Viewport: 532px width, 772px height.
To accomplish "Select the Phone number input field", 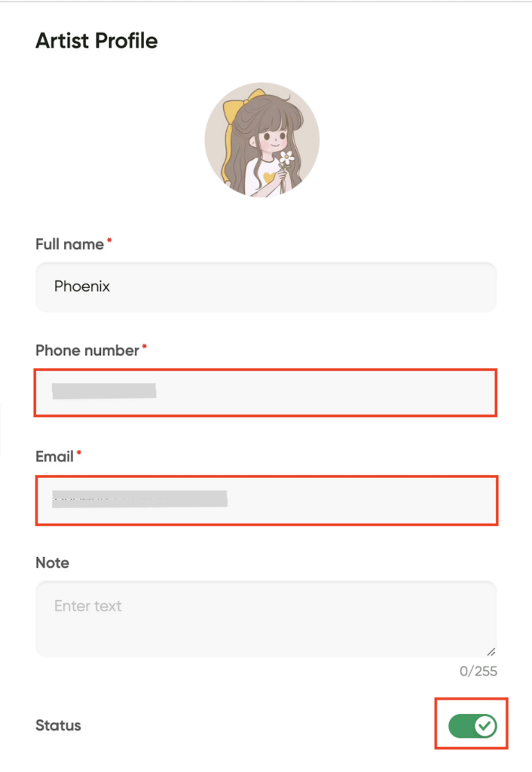I will (266, 392).
